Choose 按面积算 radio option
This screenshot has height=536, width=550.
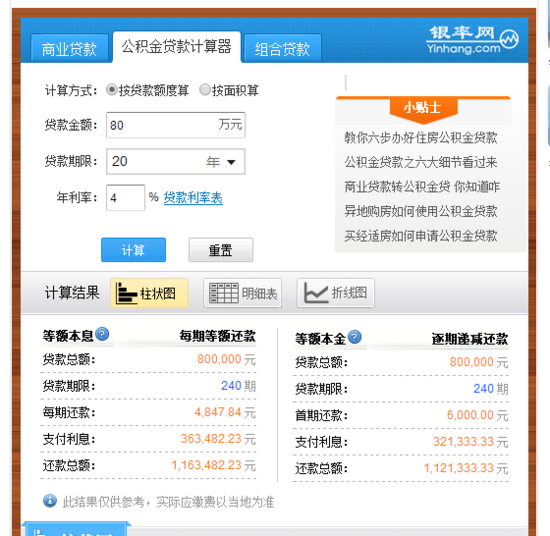point(204,90)
